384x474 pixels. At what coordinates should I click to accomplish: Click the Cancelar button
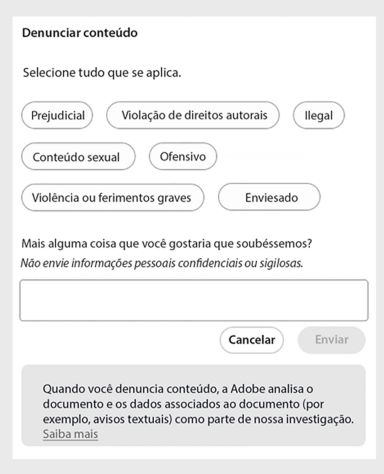point(252,340)
